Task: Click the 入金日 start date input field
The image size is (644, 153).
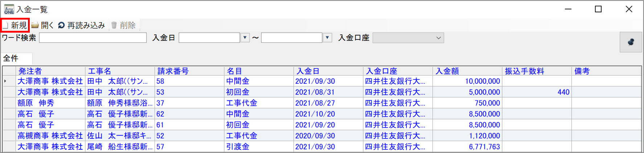Action: click(x=209, y=38)
